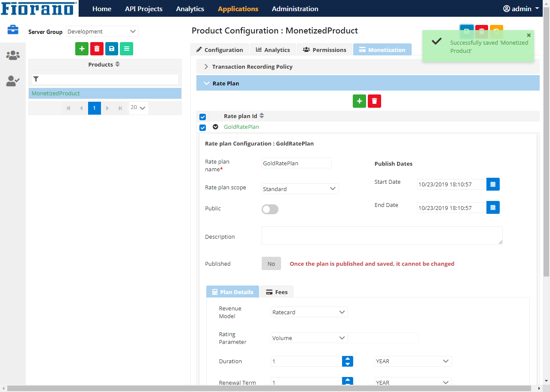Screen dimensions: 550x392
Task: Focus the Products filter field
Action: click(105, 79)
